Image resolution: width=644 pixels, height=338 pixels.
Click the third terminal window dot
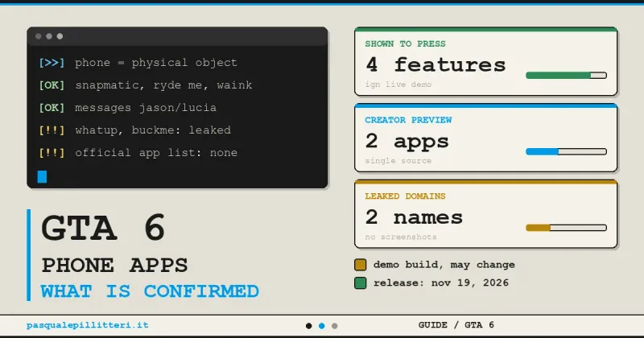point(60,36)
